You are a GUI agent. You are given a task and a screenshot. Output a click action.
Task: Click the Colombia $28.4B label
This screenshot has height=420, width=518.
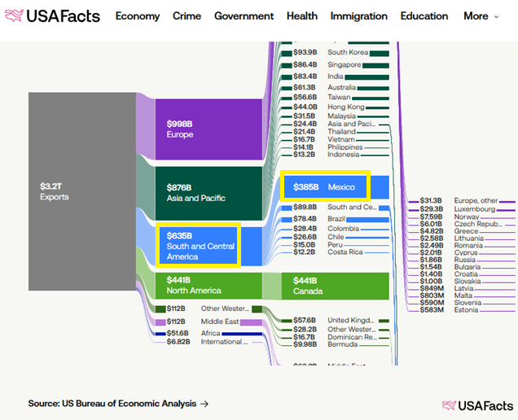[326, 229]
